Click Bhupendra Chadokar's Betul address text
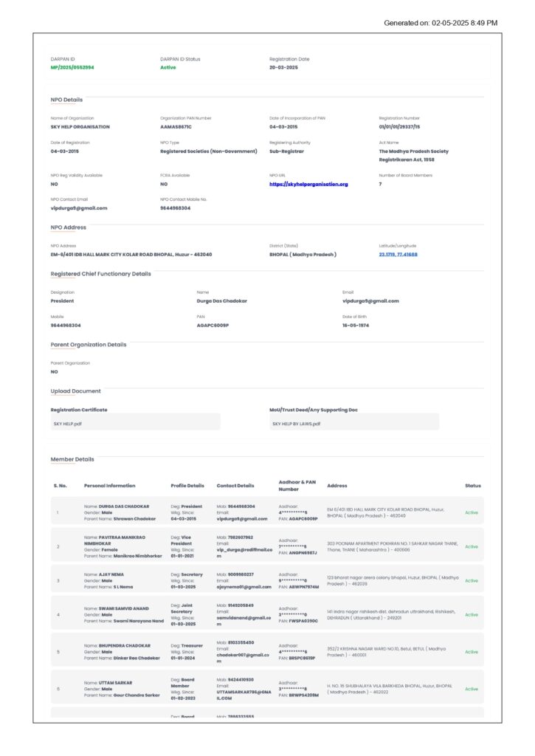 pyautogui.click(x=391, y=651)
